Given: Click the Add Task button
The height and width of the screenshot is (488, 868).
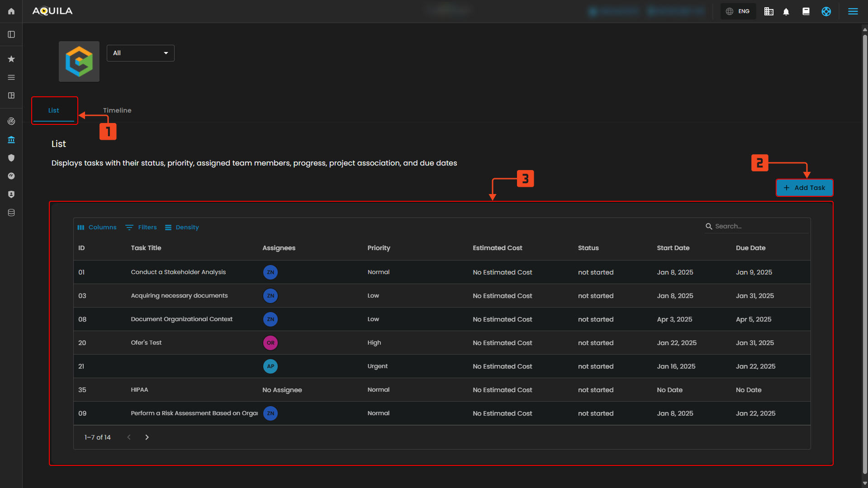Looking at the screenshot, I should [x=804, y=188].
